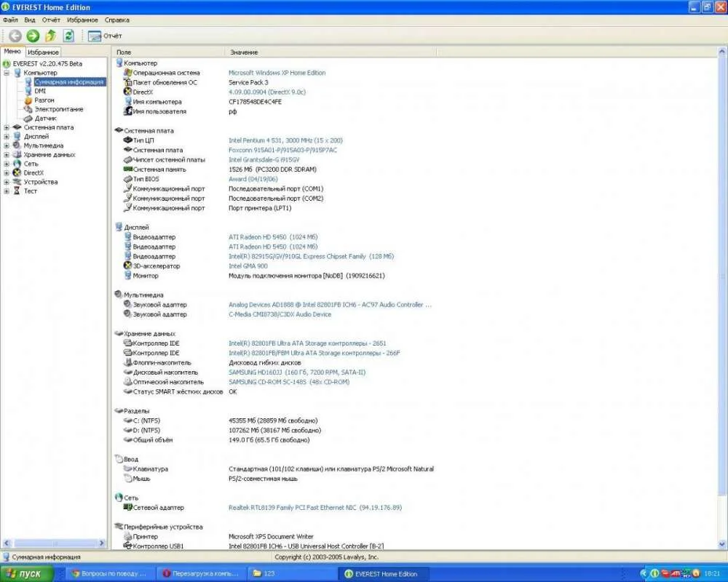
Task: Switch to the Избранное tab in sidebar
Action: pos(43,52)
